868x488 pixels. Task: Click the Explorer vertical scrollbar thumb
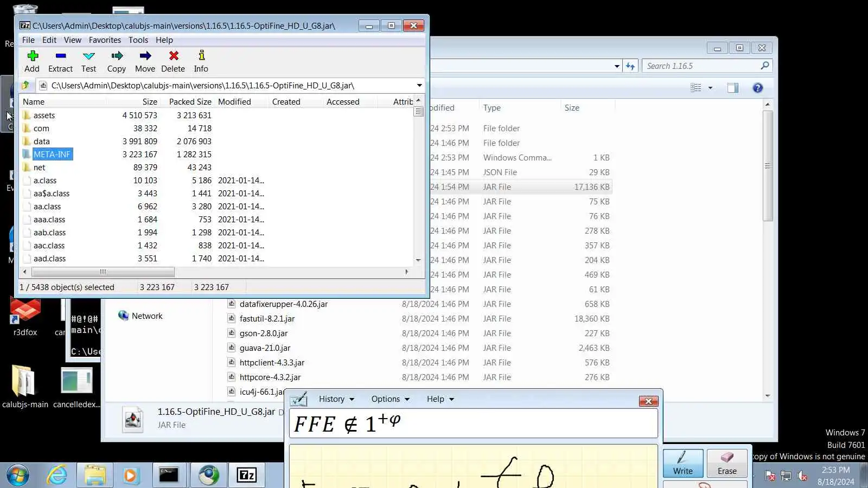point(768,166)
